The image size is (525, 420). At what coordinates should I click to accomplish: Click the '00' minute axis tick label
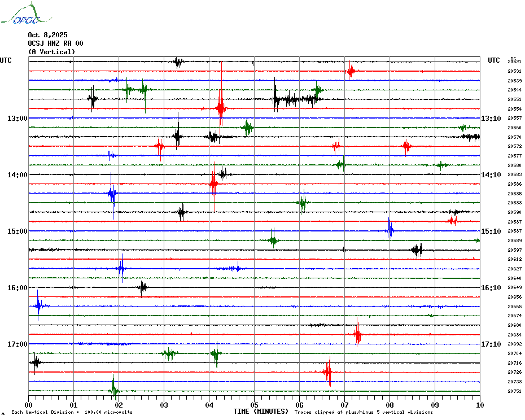(x=28, y=405)
